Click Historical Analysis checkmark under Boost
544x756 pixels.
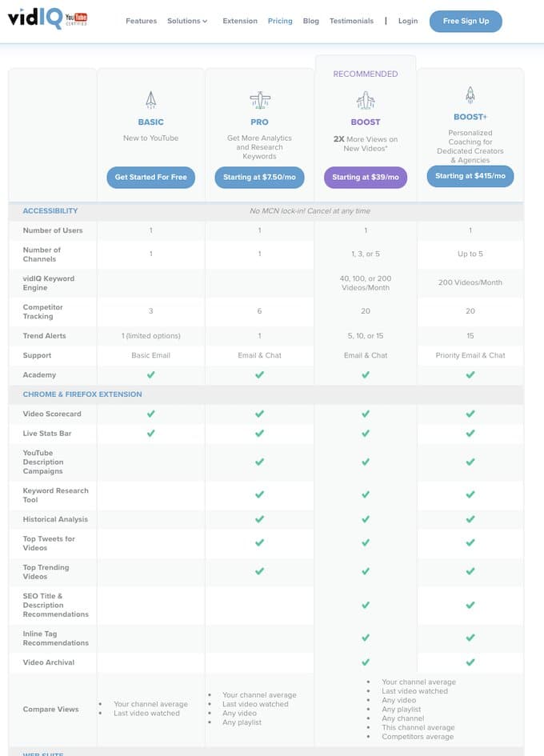tap(366, 520)
